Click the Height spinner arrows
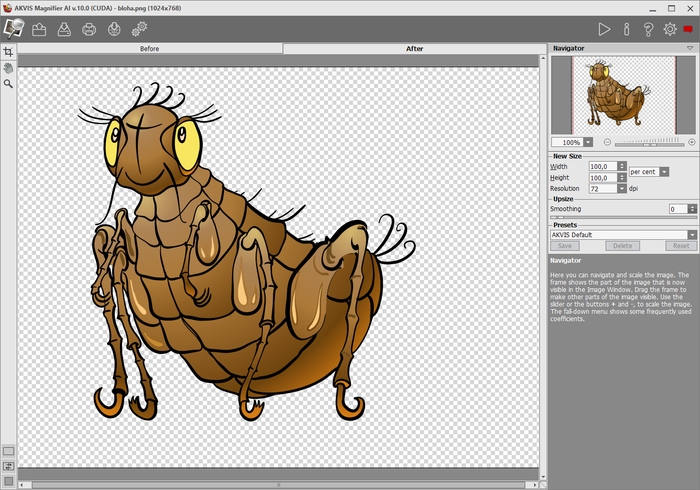Image resolution: width=700 pixels, height=490 pixels. pos(622,178)
